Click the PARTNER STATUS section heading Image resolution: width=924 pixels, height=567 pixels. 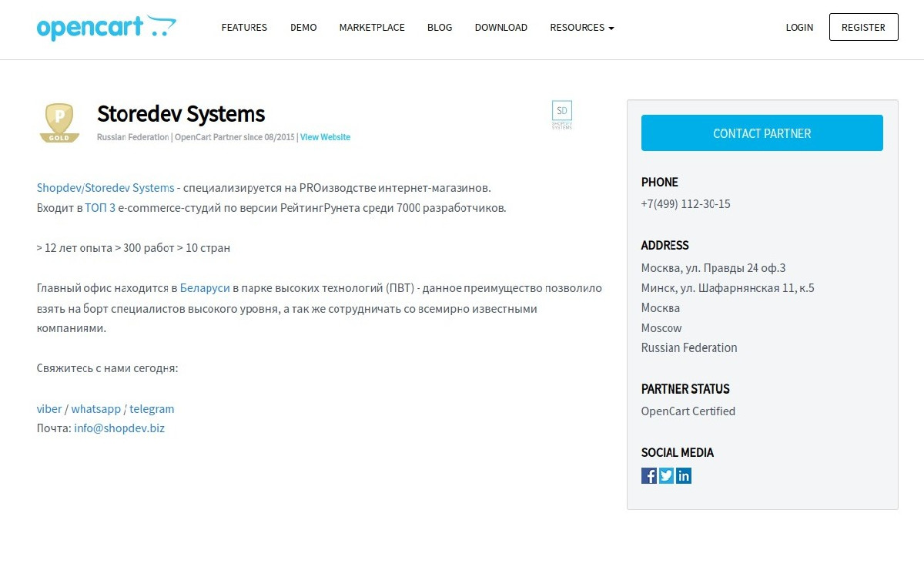coord(685,389)
